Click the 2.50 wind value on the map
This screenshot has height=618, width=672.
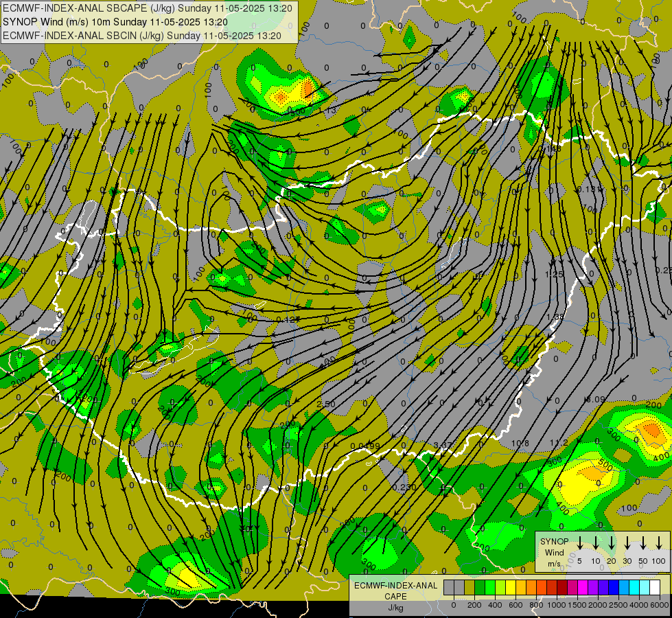pos(326,404)
